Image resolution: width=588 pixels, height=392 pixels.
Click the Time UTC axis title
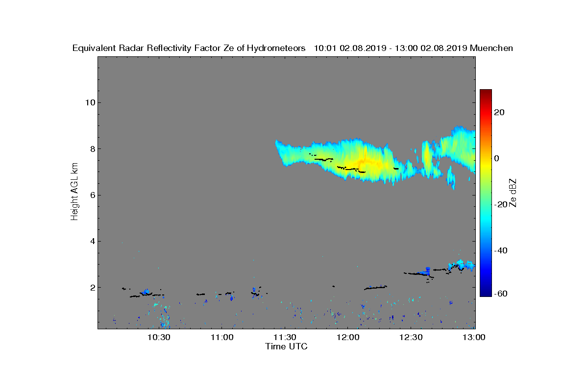pyautogui.click(x=286, y=346)
